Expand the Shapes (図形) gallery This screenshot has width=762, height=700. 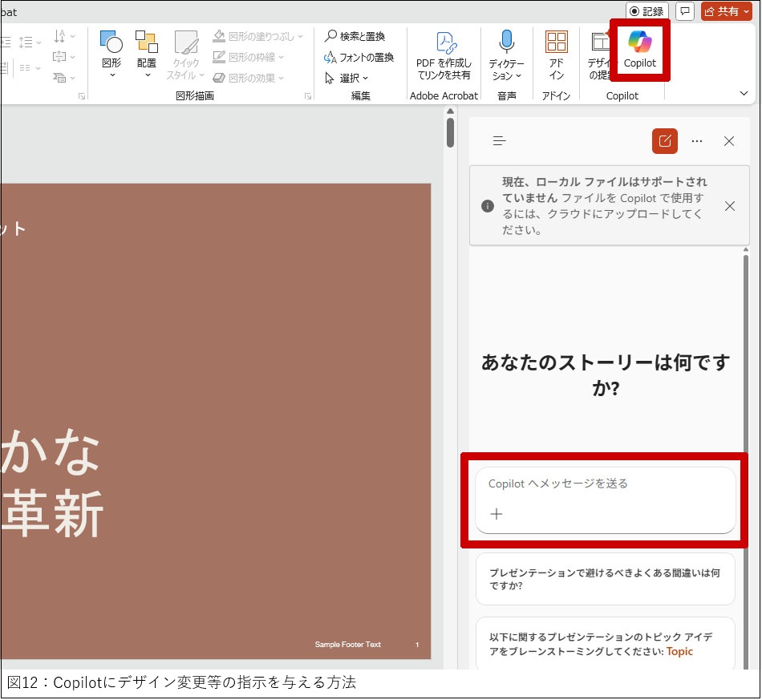point(111,55)
